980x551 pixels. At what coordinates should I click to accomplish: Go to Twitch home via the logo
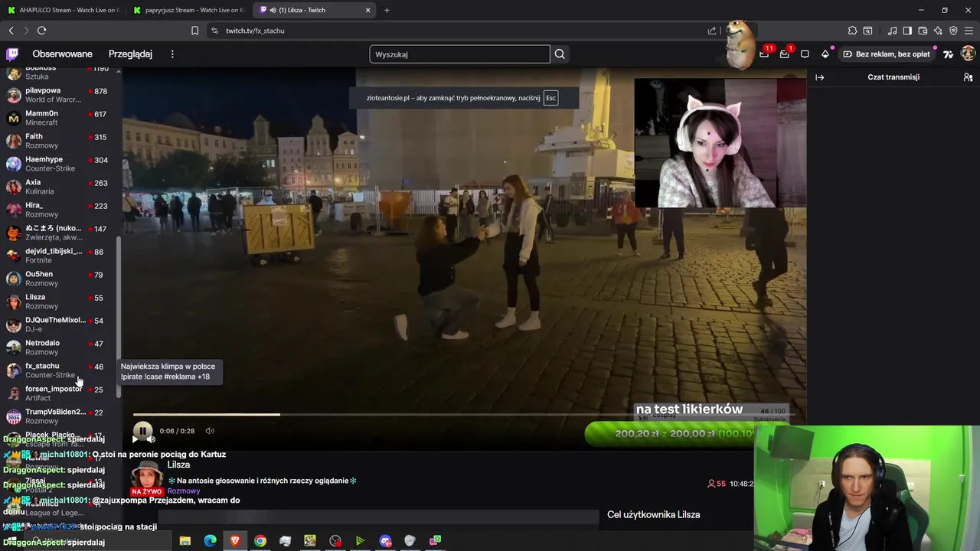click(12, 54)
